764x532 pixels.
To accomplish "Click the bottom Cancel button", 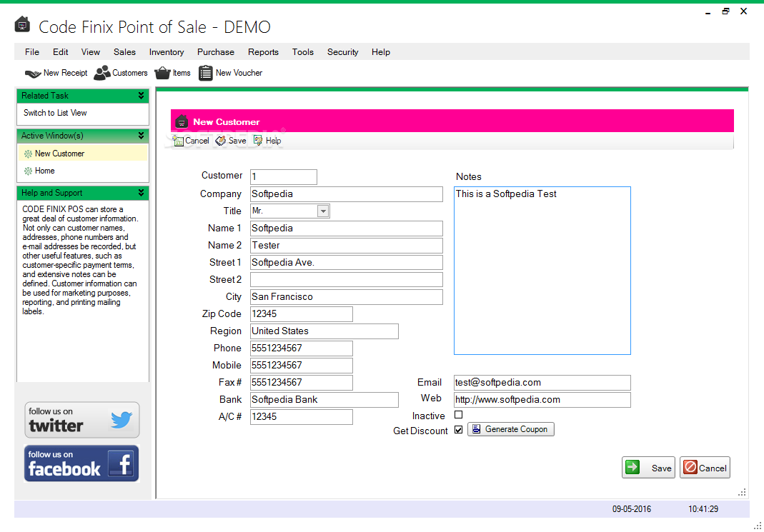I will [705, 468].
